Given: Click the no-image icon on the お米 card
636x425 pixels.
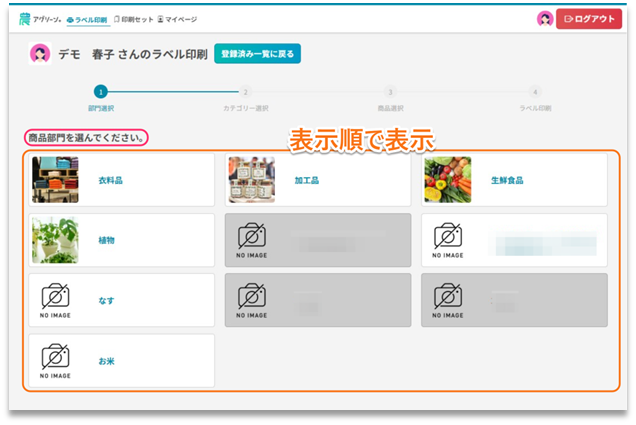Looking at the screenshot, I should click(x=55, y=360).
